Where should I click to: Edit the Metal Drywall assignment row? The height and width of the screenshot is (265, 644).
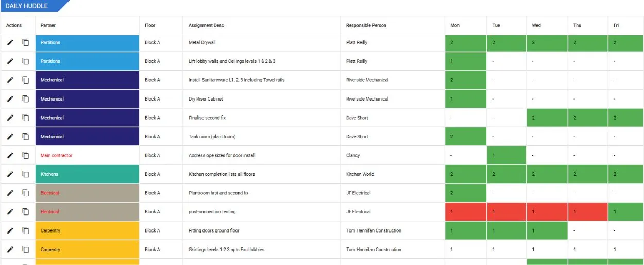coord(10,43)
